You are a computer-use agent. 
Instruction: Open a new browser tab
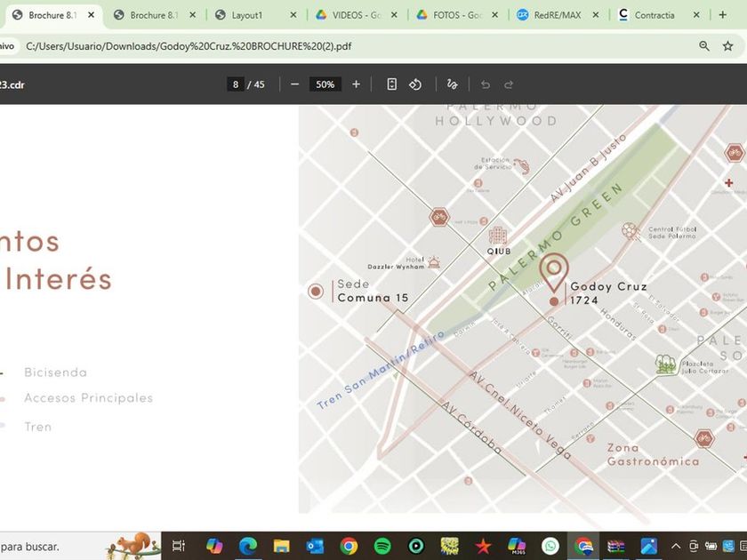(x=723, y=15)
